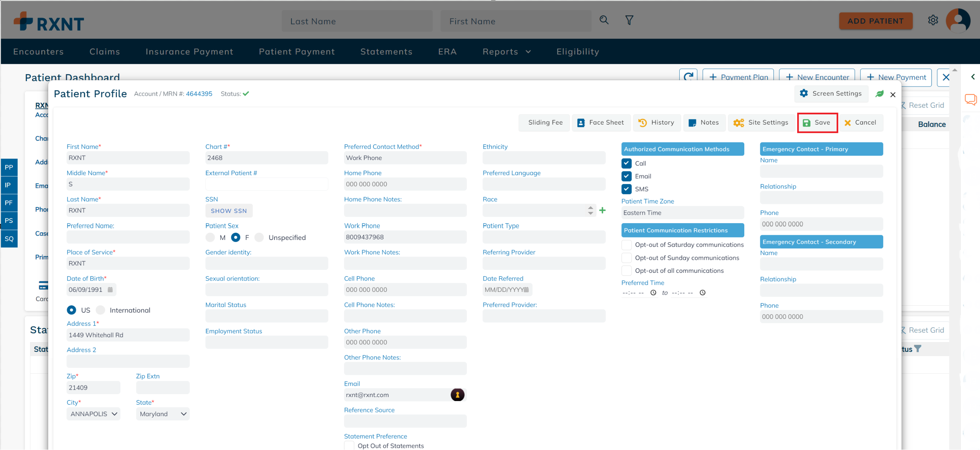Open State dropdown showing Maryland
Image resolution: width=980 pixels, height=450 pixels.
click(x=162, y=414)
